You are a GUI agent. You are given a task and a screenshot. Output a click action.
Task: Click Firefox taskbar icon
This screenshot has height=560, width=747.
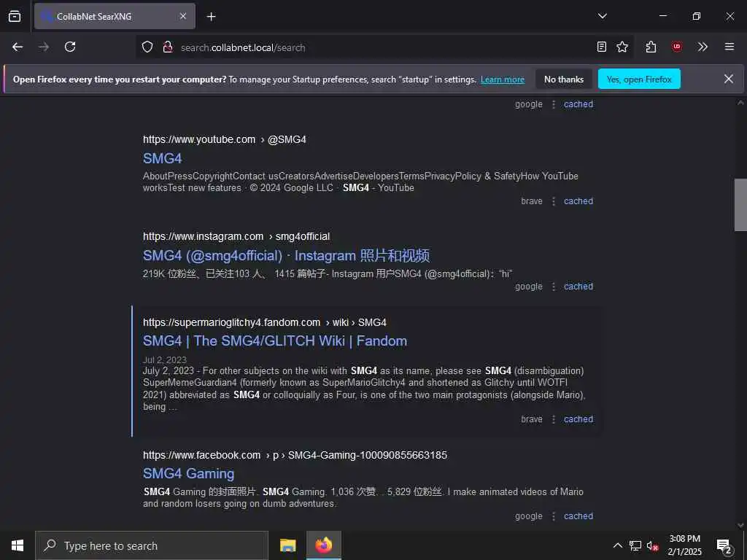pos(323,545)
